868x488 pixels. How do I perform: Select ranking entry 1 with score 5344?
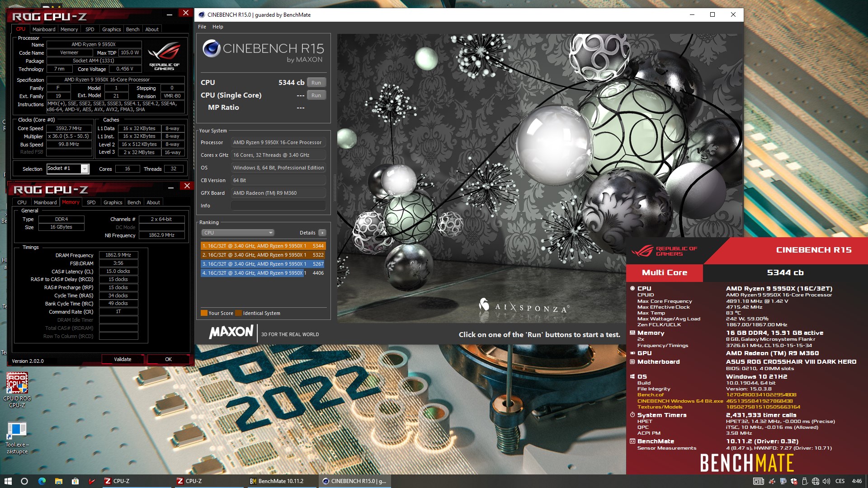click(x=263, y=246)
